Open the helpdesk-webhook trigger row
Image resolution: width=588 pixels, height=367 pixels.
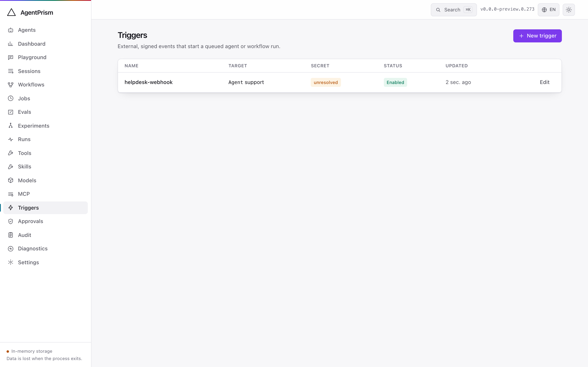click(340, 82)
